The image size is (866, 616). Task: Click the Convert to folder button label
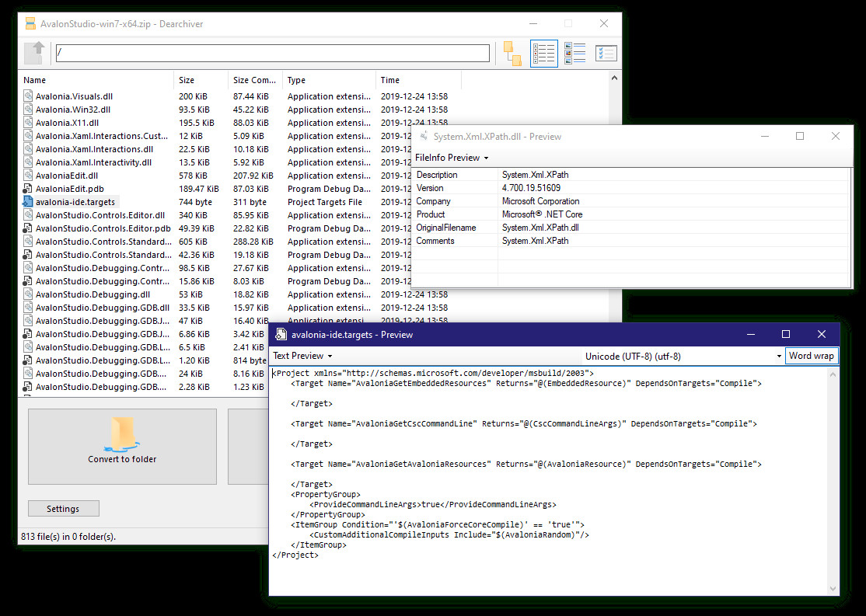pyautogui.click(x=122, y=459)
